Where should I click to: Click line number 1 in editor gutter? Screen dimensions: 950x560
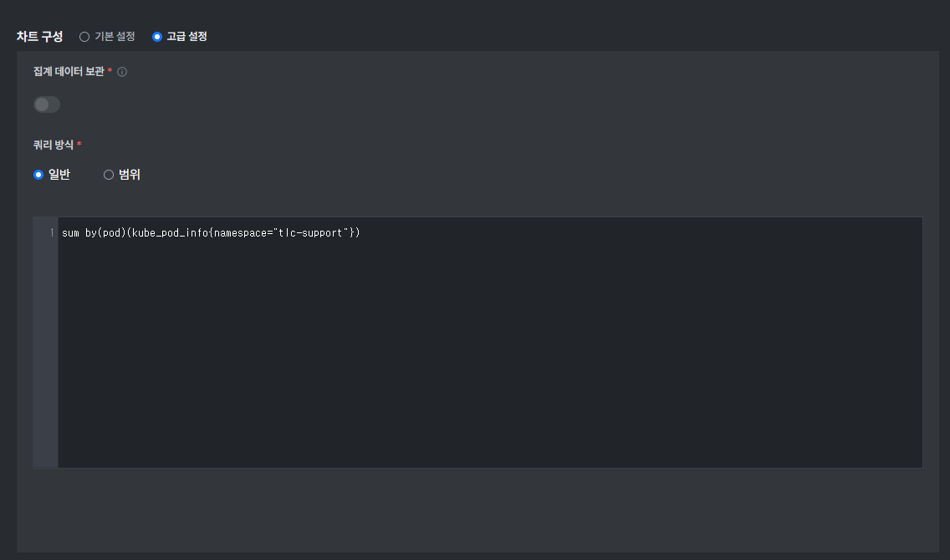click(x=52, y=233)
